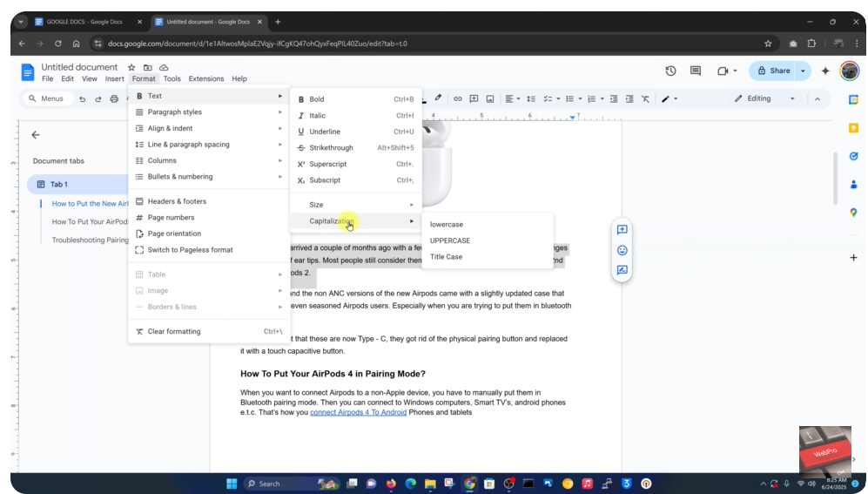
Task: Click Troubleshooting Pairing outline heading
Action: 90,240
